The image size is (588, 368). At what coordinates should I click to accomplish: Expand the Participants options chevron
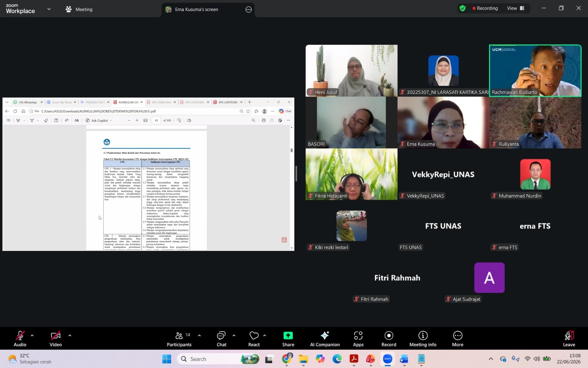[x=199, y=336]
